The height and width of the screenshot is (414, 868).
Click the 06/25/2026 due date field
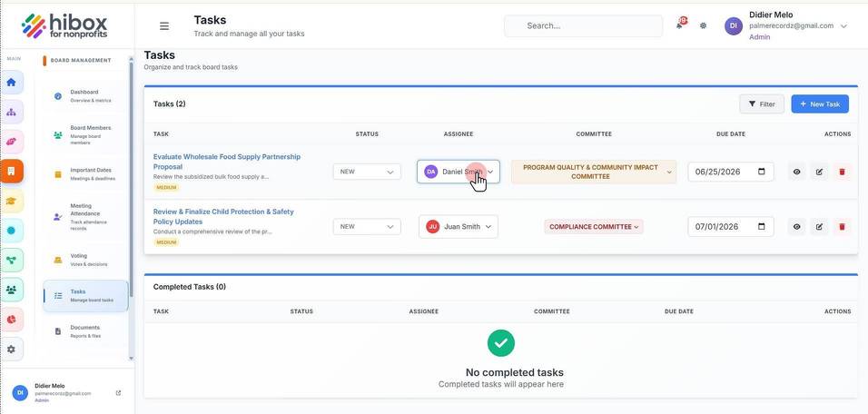click(731, 172)
